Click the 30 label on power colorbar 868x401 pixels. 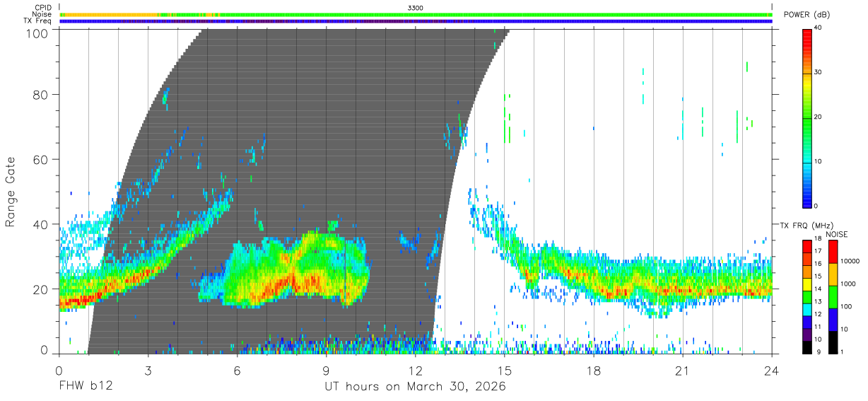pos(818,73)
